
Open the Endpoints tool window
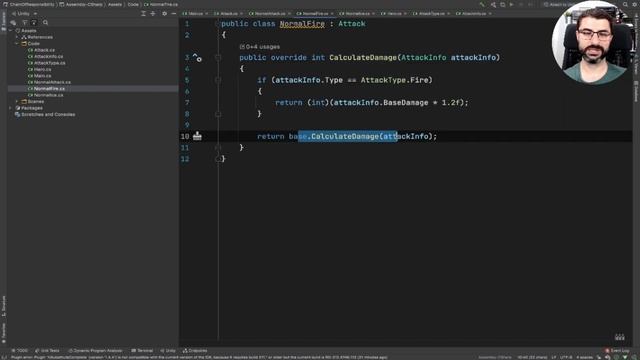coord(195,351)
